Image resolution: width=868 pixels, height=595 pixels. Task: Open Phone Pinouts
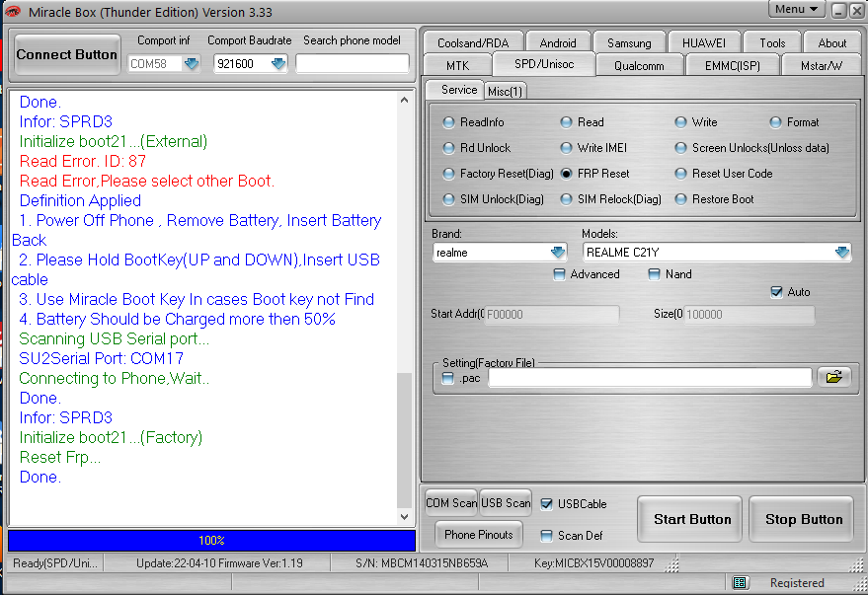pos(478,534)
